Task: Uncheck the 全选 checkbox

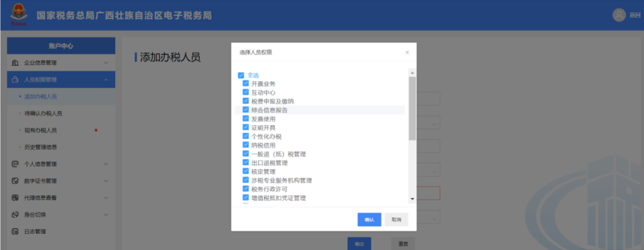Action: pos(241,75)
